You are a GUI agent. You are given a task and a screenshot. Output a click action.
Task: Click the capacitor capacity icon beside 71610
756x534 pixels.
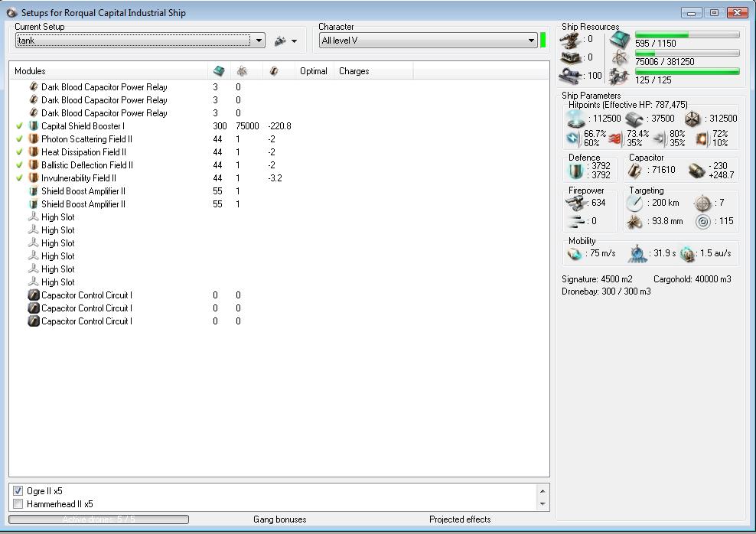coord(634,170)
